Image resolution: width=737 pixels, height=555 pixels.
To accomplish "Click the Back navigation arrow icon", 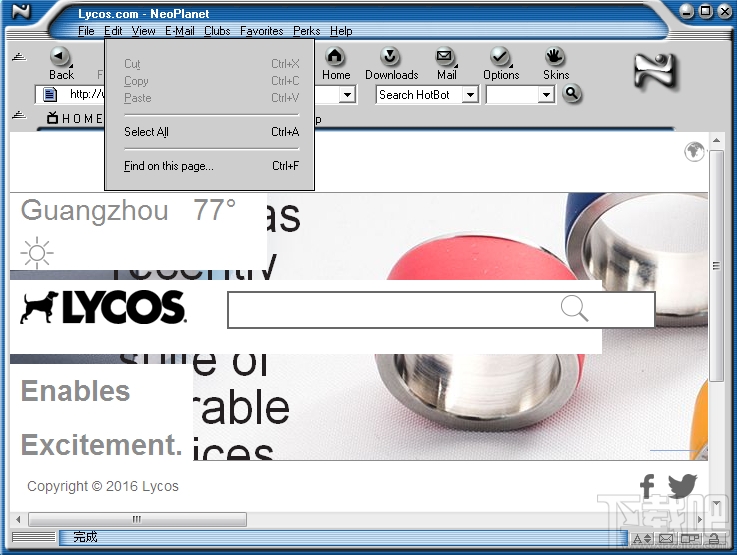I will click(x=59, y=56).
